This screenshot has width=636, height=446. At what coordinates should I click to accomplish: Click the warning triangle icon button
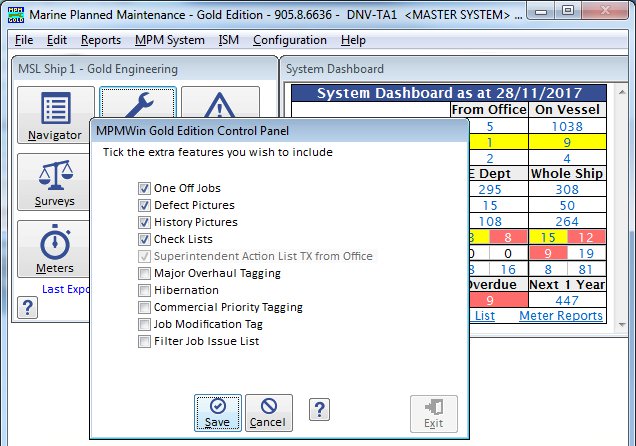pos(220,102)
